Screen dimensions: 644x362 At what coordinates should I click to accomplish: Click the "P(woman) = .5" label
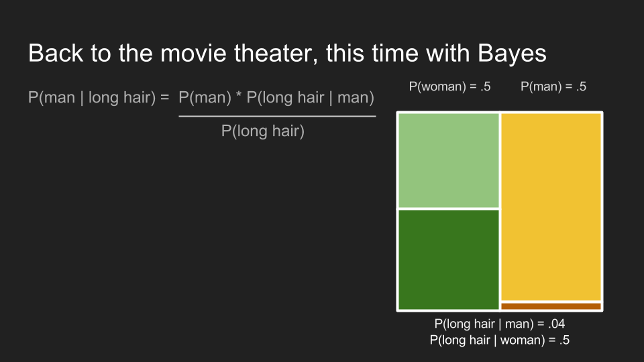[449, 86]
